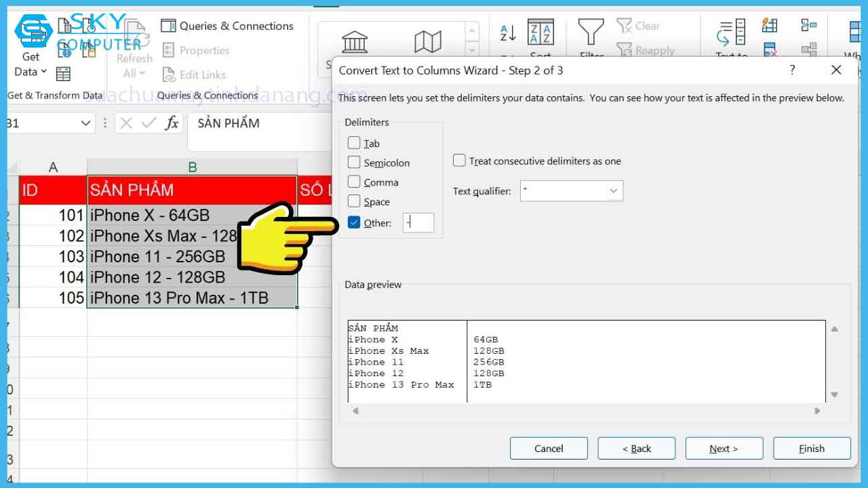This screenshot has width=868, height=488.
Task: Click the formula bar cancel X icon
Action: 126,123
